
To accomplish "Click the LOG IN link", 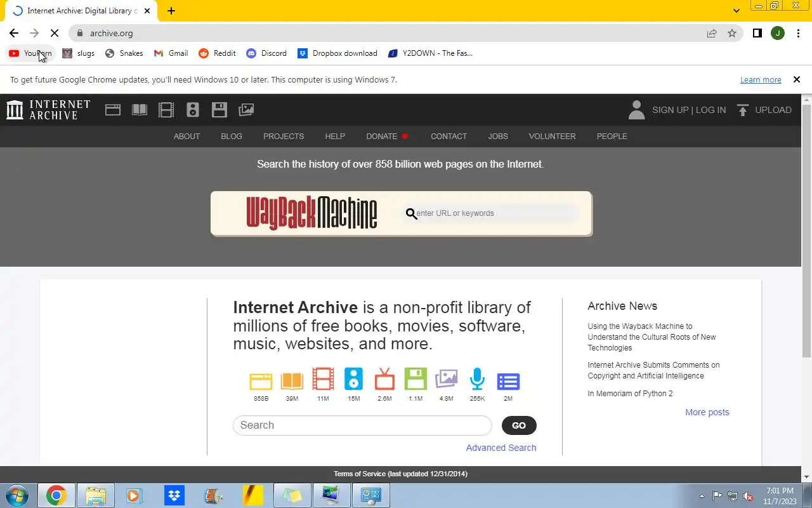I will [x=710, y=110].
